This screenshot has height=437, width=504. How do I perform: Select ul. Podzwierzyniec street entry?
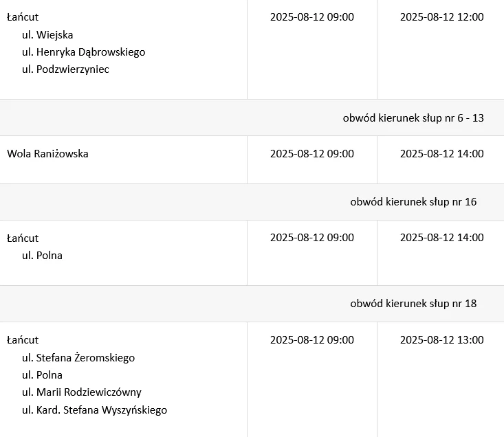65,69
